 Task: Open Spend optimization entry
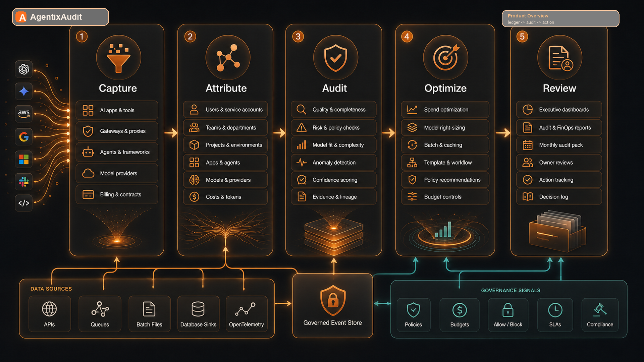point(445,110)
